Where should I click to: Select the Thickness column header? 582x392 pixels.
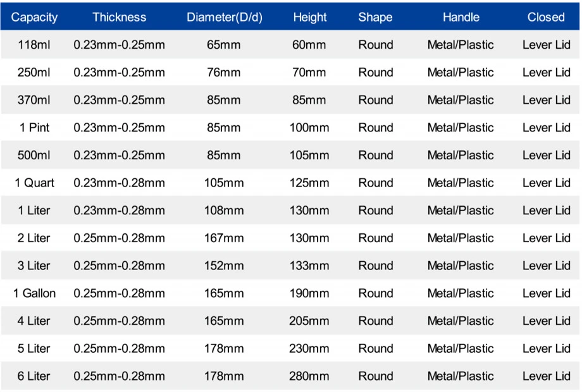pos(119,17)
